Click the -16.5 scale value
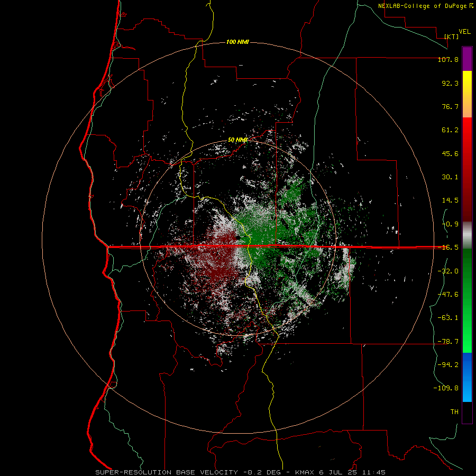 pos(448,248)
